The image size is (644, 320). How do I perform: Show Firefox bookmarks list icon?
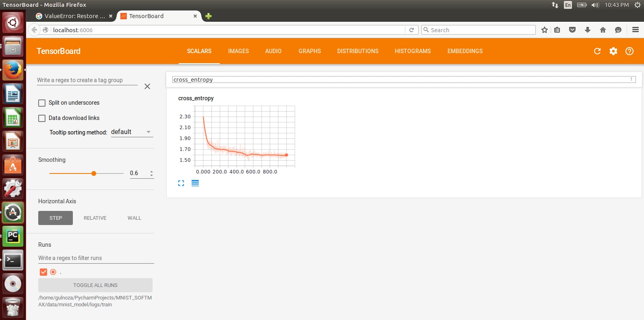click(557, 30)
